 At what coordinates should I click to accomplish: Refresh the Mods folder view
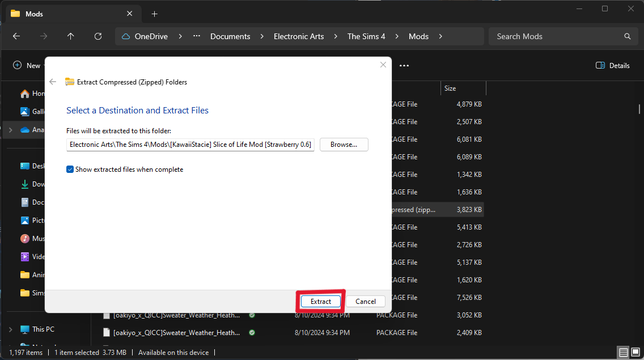[x=98, y=36]
